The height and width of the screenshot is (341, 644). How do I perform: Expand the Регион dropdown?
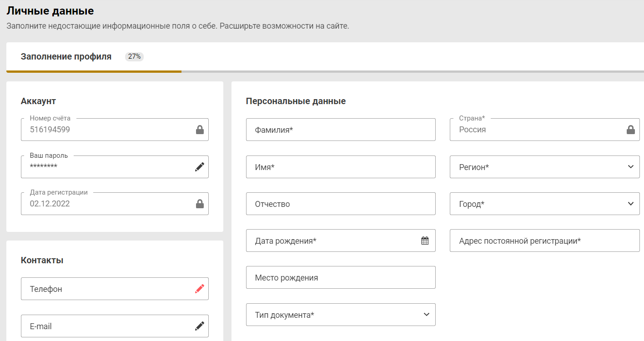click(630, 167)
